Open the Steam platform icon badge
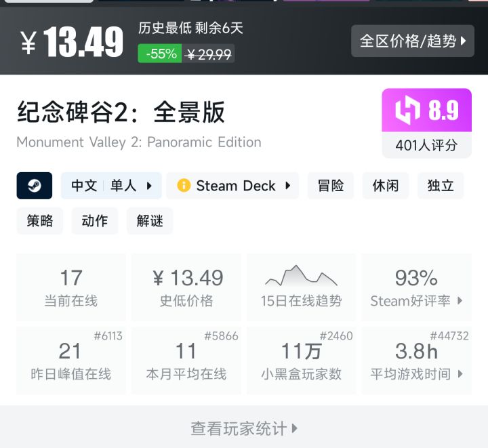 pos(35,186)
